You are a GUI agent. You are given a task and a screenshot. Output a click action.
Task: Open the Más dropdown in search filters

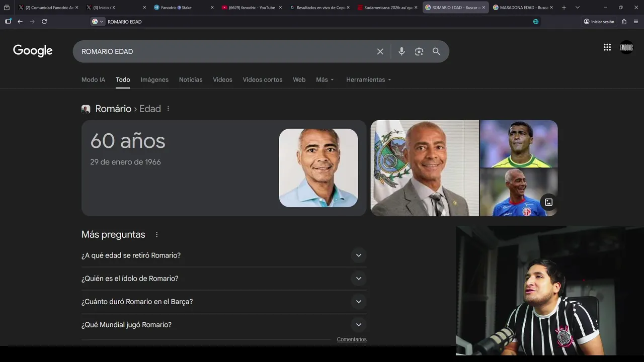325,79
